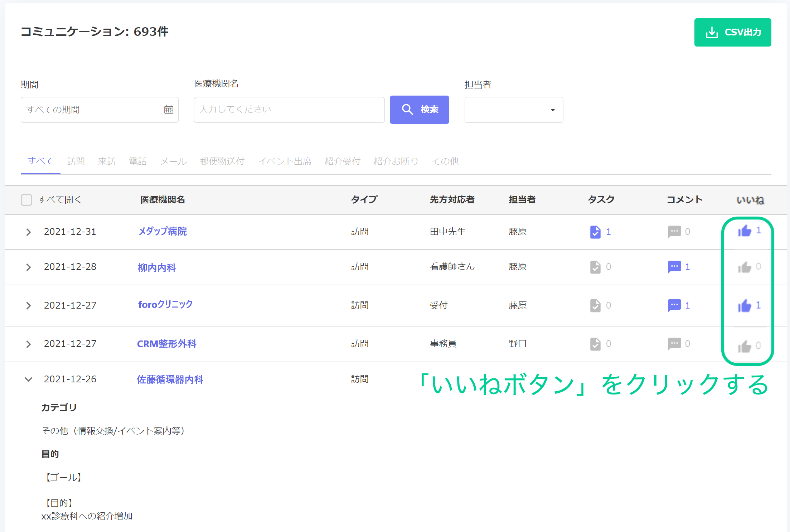The image size is (790, 532).
Task: Click the コメント column header
Action: click(684, 200)
